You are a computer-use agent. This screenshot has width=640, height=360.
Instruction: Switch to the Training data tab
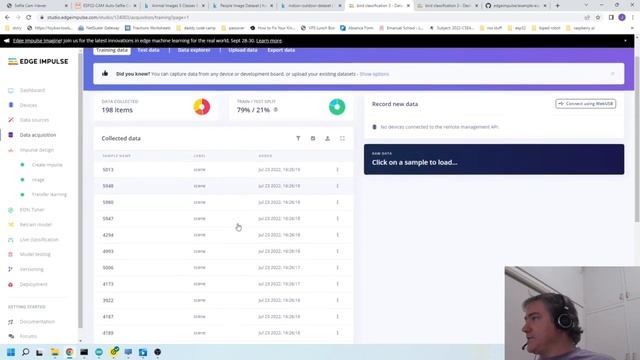coord(112,50)
